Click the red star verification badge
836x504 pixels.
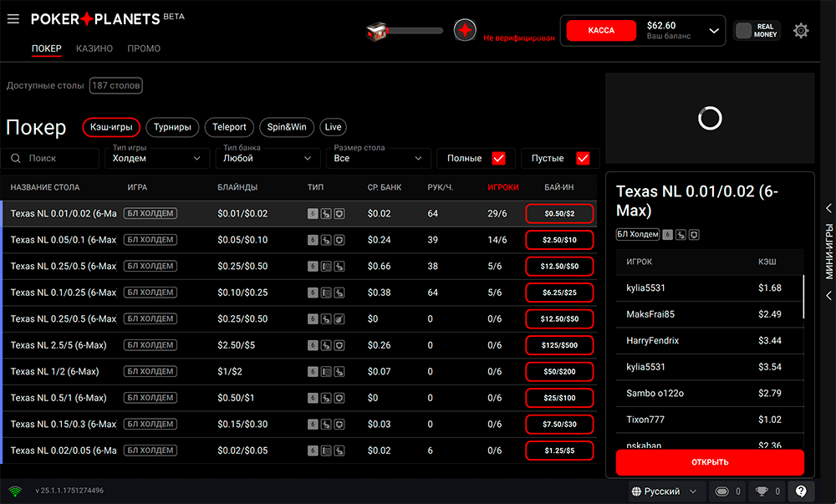tap(465, 31)
